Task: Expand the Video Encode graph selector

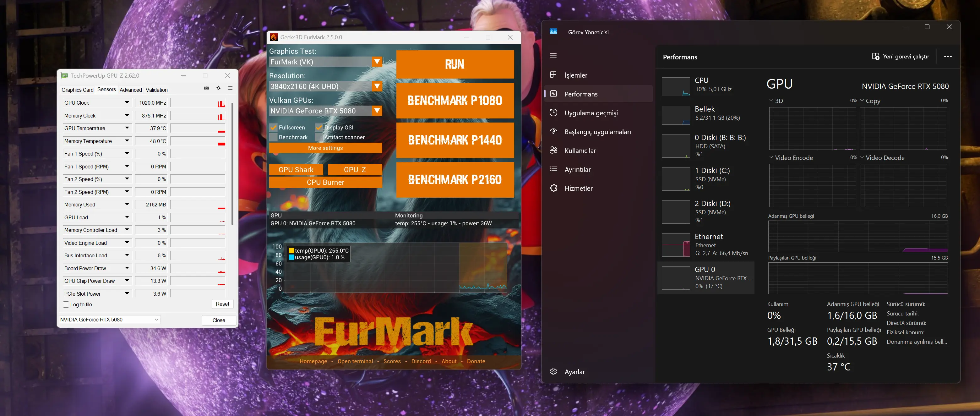Action: (771, 157)
